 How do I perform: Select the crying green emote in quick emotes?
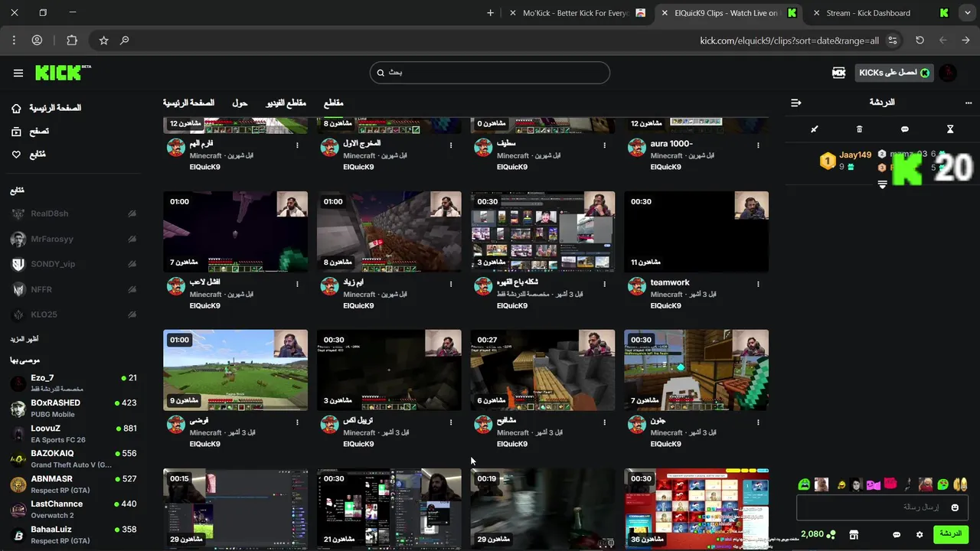[804, 484]
